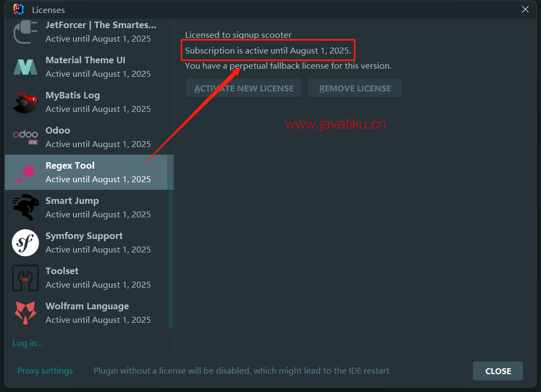This screenshot has height=392, width=541.
Task: Click the Odoo IDE logo icon
Action: (x=25, y=137)
